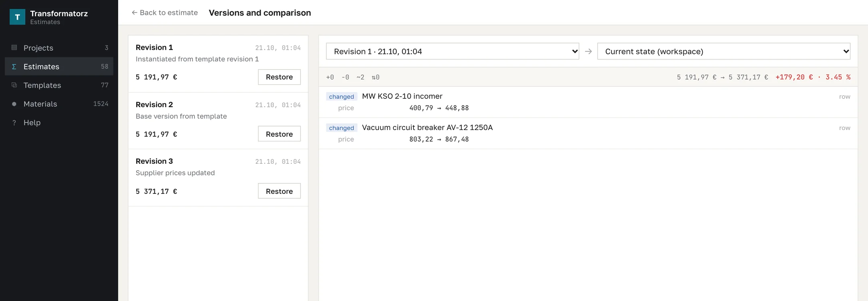
Task: Click the Help question mark icon
Action: (x=14, y=122)
